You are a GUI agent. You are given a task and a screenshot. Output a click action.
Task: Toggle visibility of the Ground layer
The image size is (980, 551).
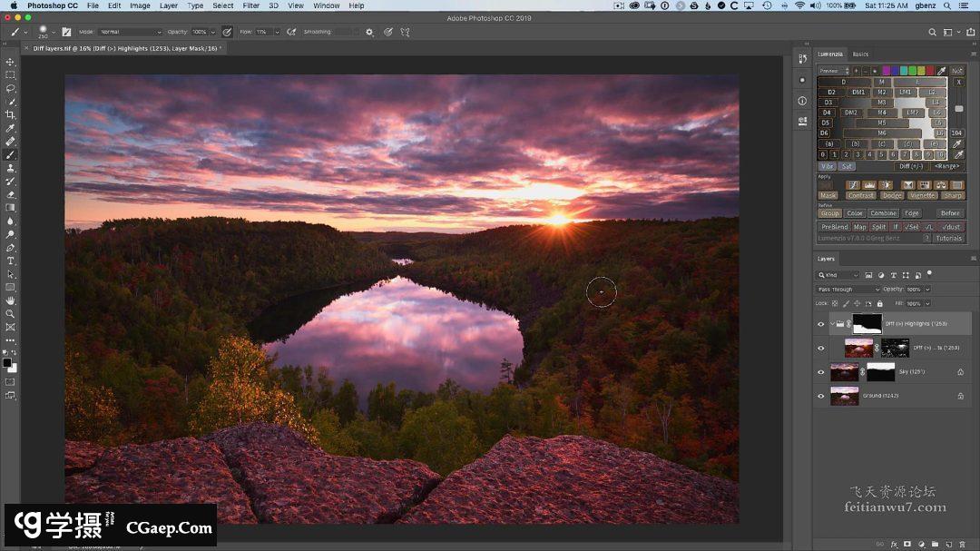tap(821, 397)
